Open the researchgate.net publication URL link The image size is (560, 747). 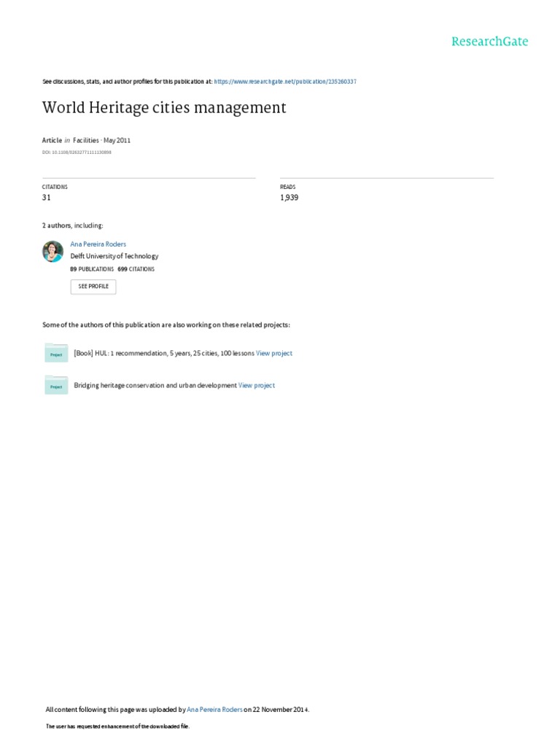pyautogui.click(x=285, y=82)
